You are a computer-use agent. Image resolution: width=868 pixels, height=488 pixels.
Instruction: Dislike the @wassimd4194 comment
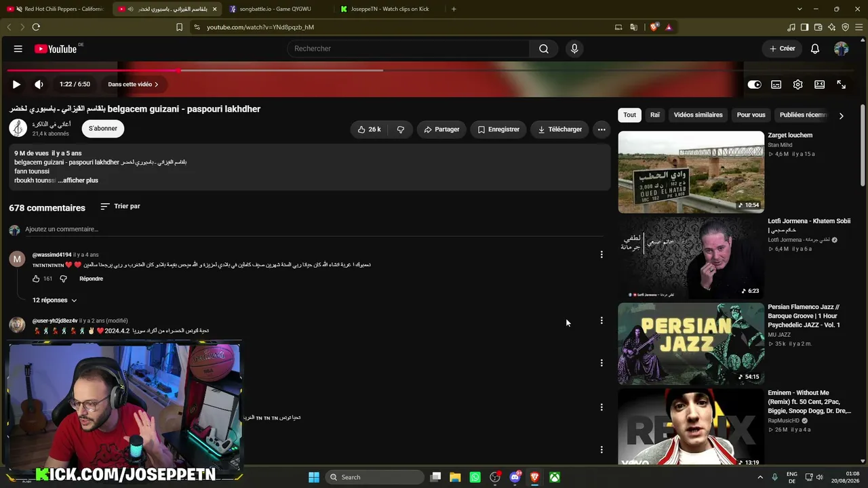[x=63, y=279]
